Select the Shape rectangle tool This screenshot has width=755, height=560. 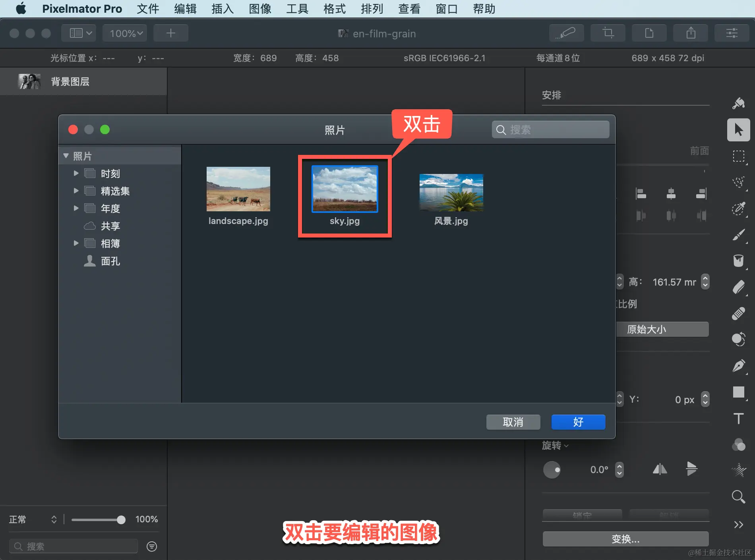click(738, 392)
